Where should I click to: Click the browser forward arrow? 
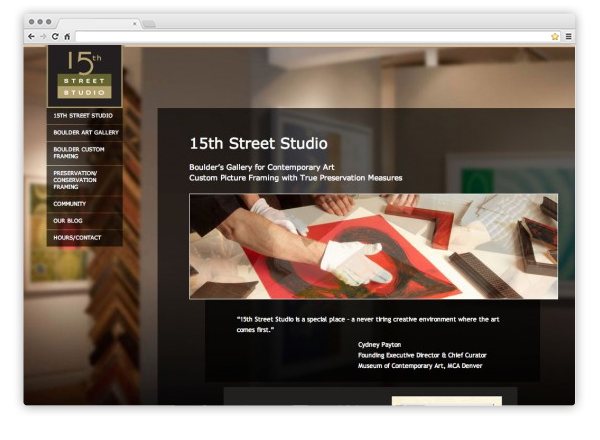(x=43, y=36)
